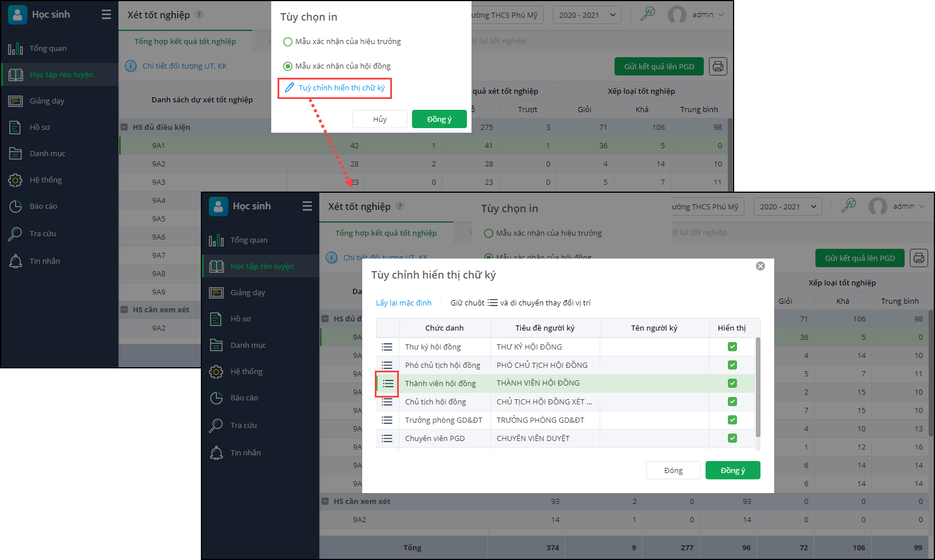Click the Lấy lại mặc định link
This screenshot has width=935, height=560.
tap(403, 303)
